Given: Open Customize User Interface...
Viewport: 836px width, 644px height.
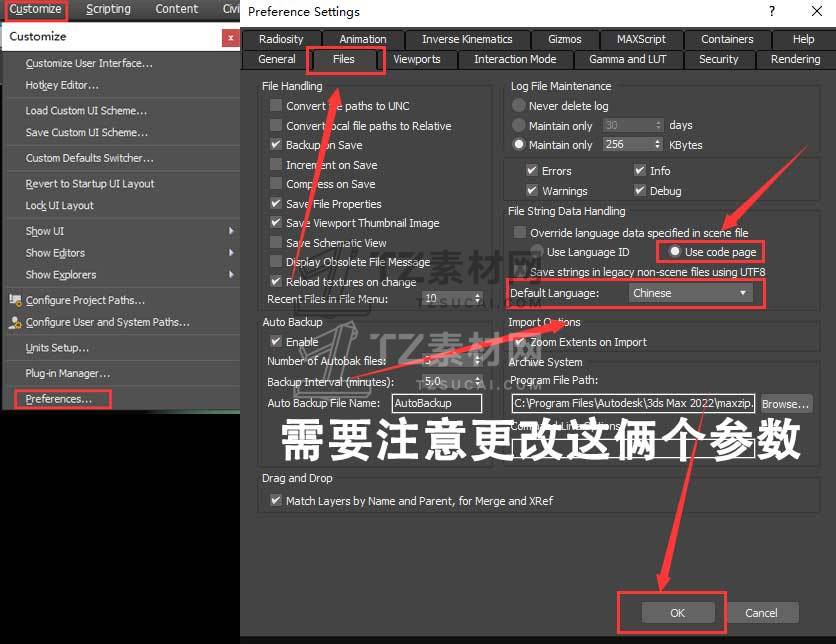Looking at the screenshot, I should click(89, 63).
